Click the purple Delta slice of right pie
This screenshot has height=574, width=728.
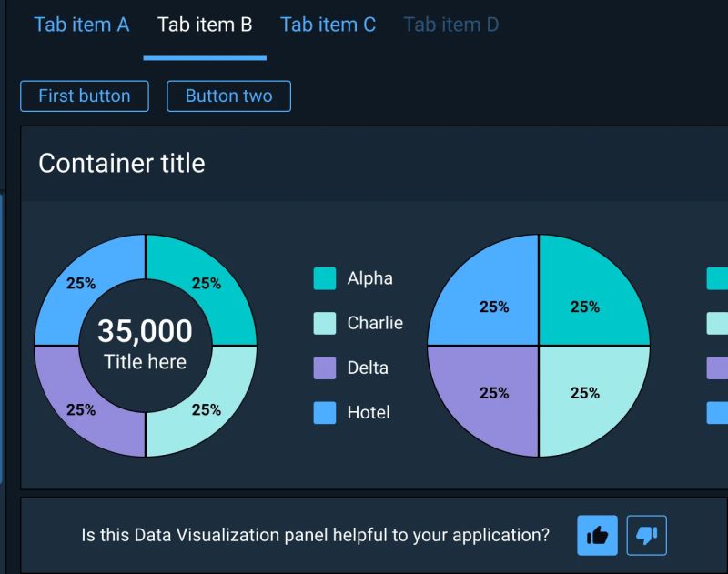click(496, 393)
